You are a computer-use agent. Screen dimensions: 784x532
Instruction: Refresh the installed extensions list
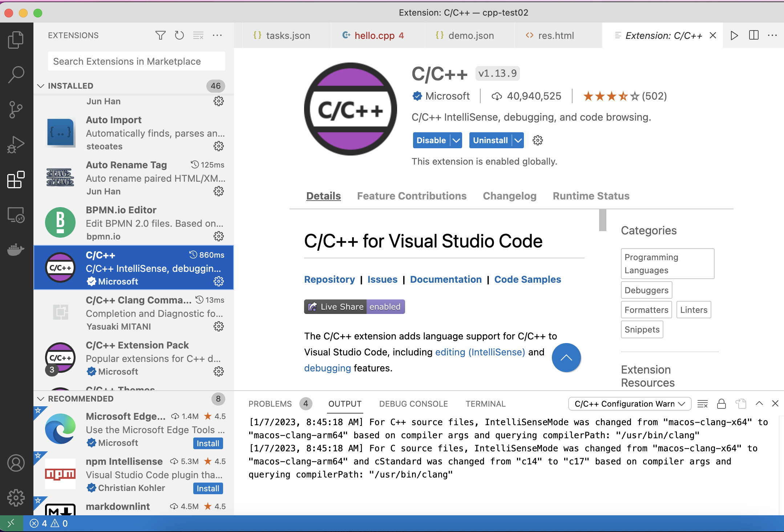click(x=179, y=35)
